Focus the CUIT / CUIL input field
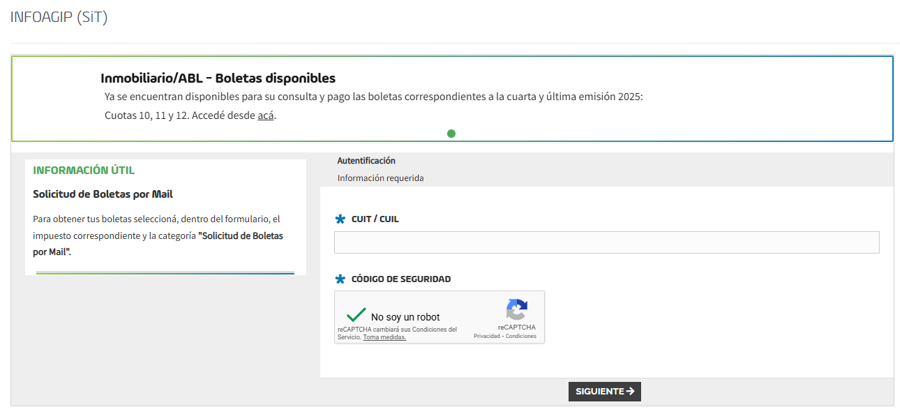This screenshot has height=410, width=900. (x=606, y=242)
